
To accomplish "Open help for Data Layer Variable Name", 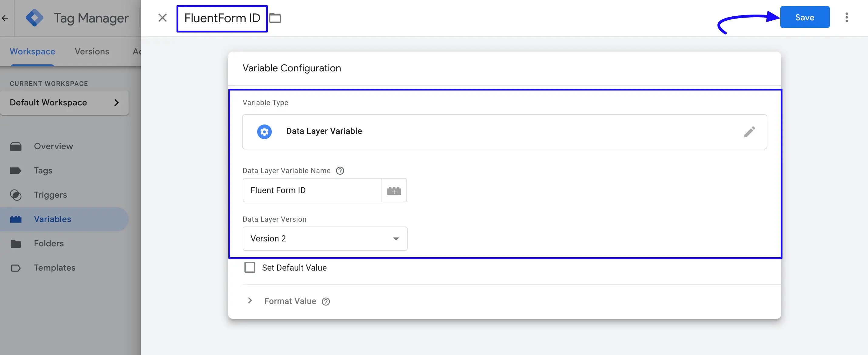I will [340, 171].
